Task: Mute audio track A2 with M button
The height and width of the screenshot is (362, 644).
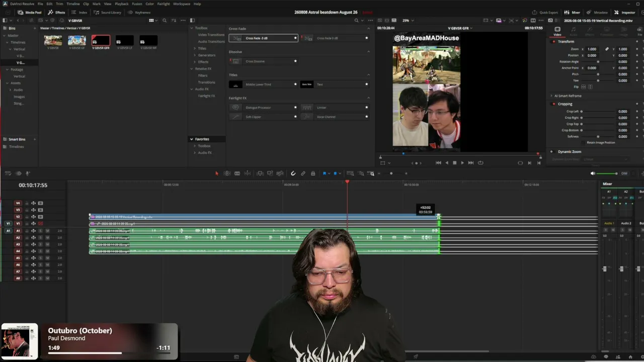Action: coord(47,238)
